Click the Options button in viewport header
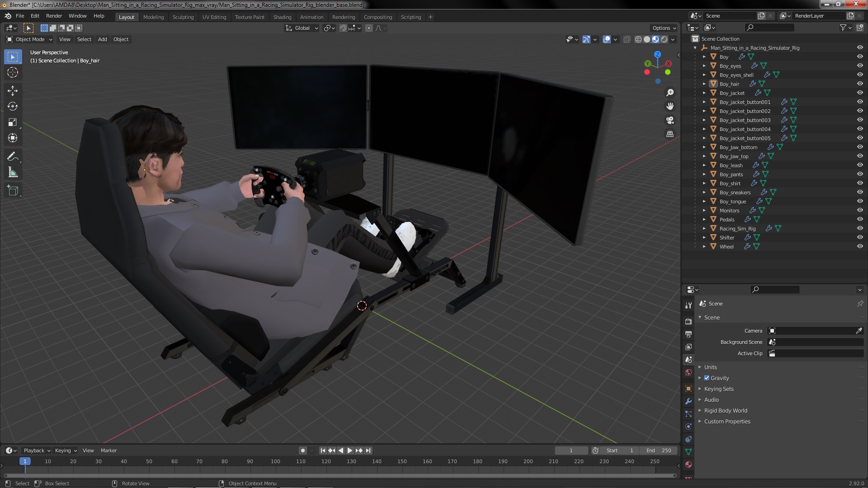This screenshot has width=868, height=488. point(664,28)
